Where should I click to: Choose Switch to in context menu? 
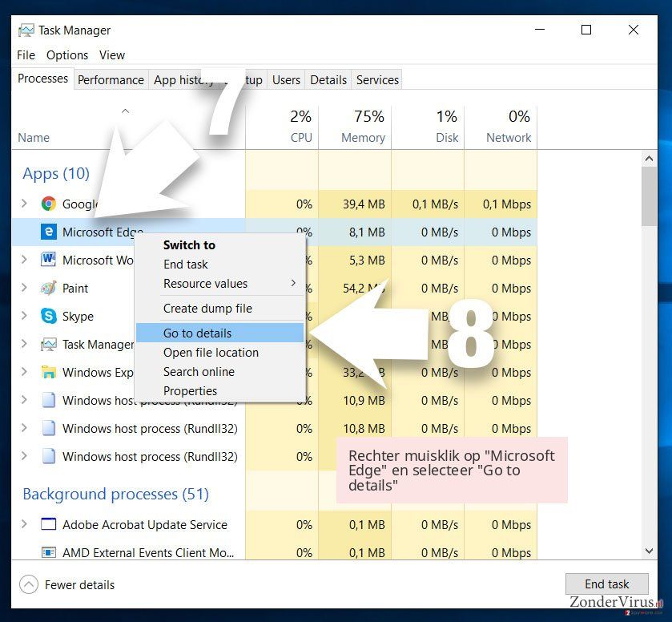tap(219, 245)
